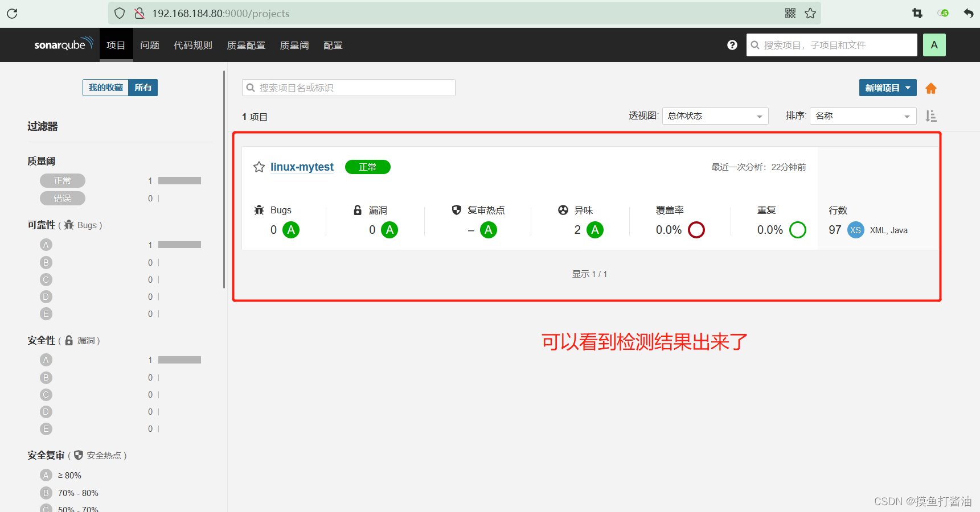This screenshot has width=980, height=512.
Task: Click the 正常 quality gate badge of linux-mytest
Action: 368,167
